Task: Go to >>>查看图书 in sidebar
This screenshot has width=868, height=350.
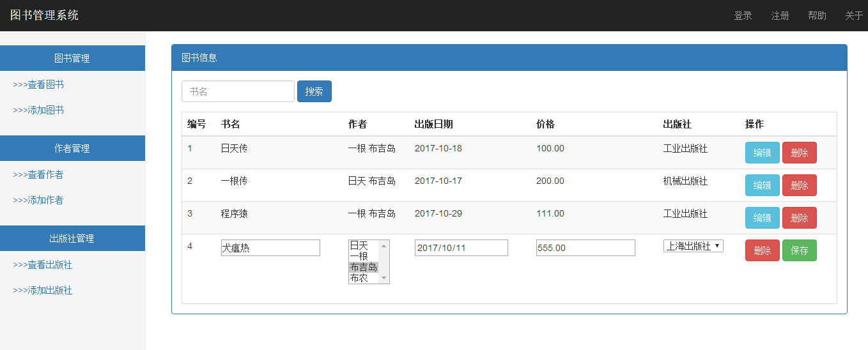Action: [38, 84]
